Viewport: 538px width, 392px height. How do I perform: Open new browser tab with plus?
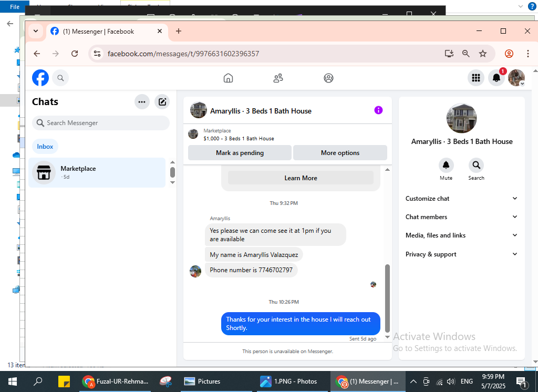click(x=179, y=31)
